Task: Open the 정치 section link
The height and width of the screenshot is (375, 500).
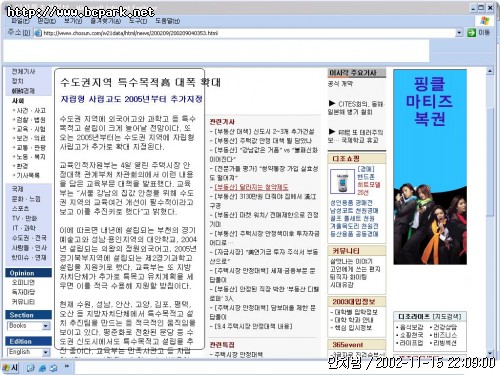Action: (x=17, y=81)
